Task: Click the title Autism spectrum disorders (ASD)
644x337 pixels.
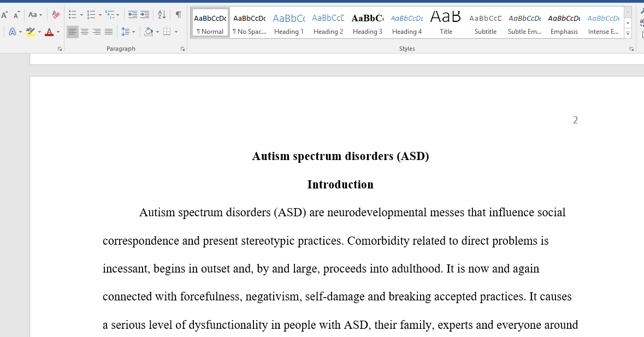Action: coord(340,156)
